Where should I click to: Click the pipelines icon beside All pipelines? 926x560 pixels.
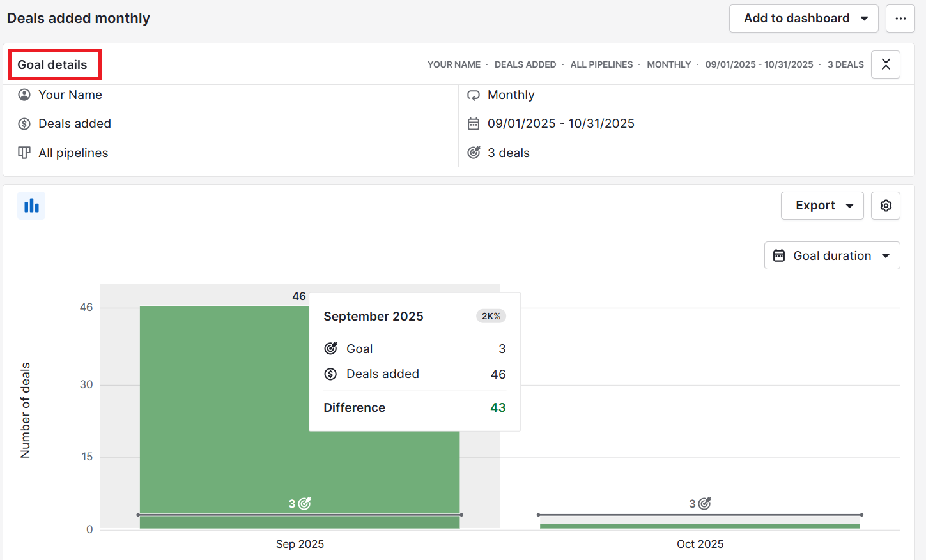click(x=24, y=153)
